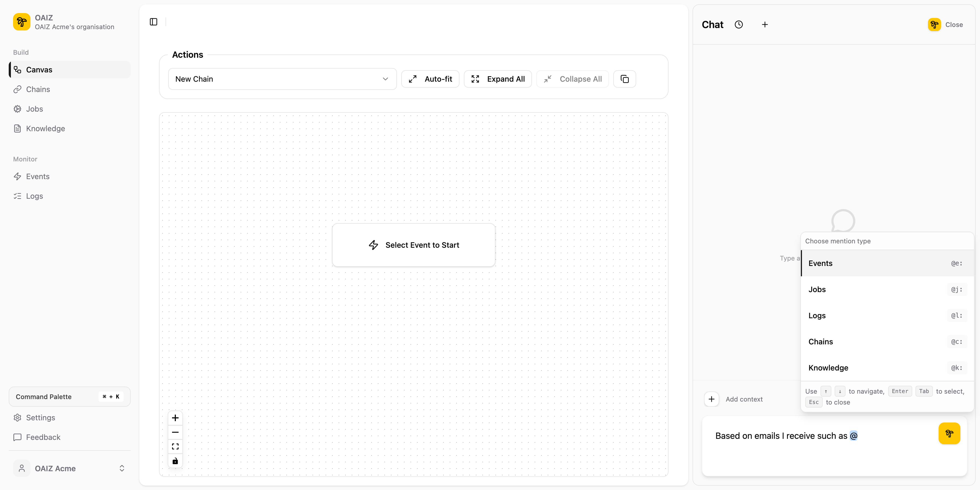This screenshot has height=490, width=980.
Task: Toggle canvas lock with the padlock
Action: (x=175, y=461)
